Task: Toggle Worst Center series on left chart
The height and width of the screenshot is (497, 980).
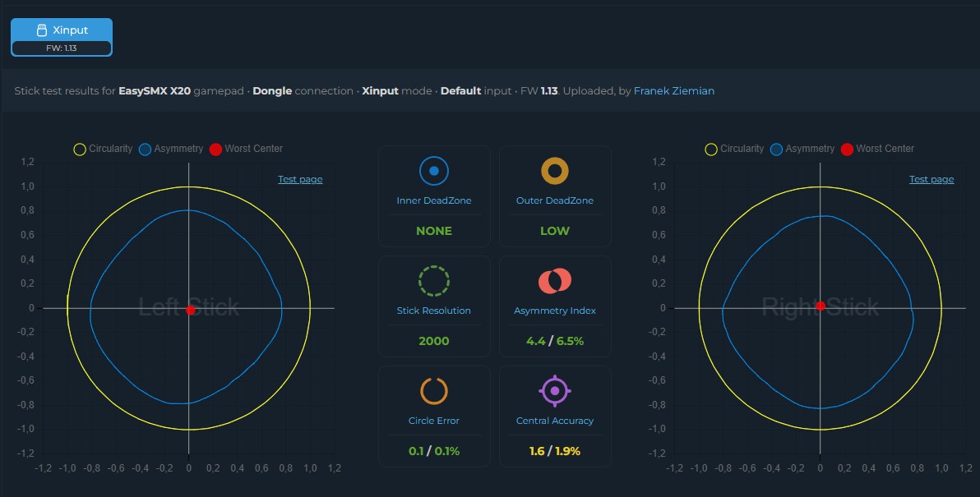Action: 247,149
